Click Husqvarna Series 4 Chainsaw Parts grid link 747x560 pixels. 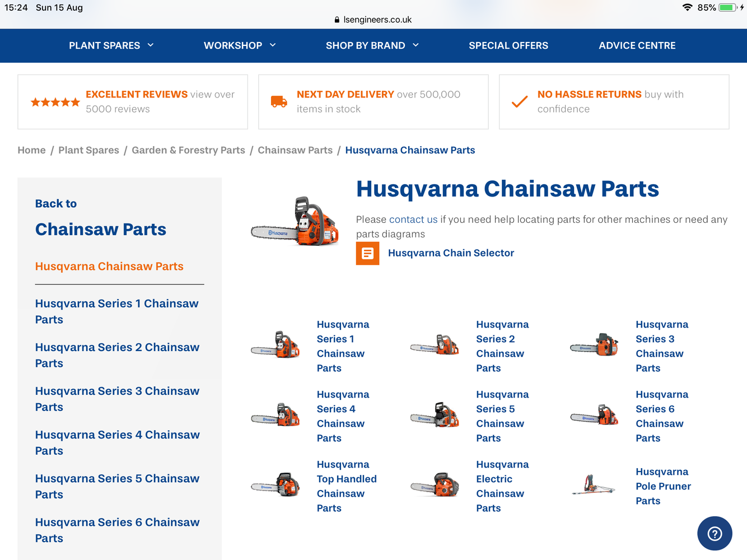pyautogui.click(x=343, y=416)
